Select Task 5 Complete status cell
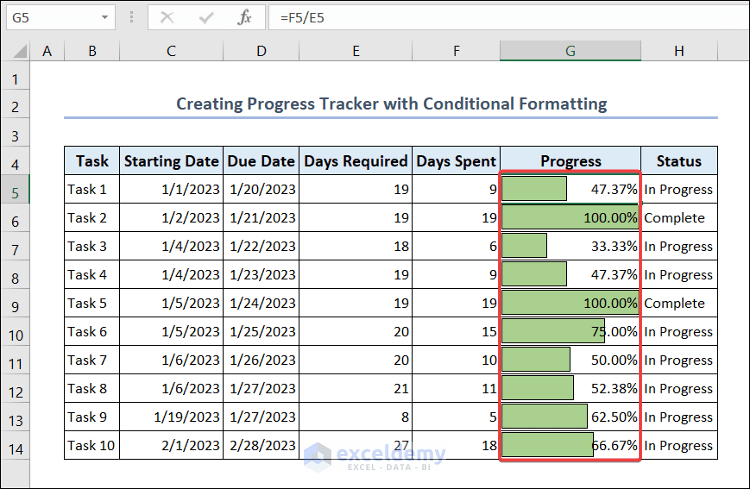The image size is (750, 489). click(x=679, y=303)
